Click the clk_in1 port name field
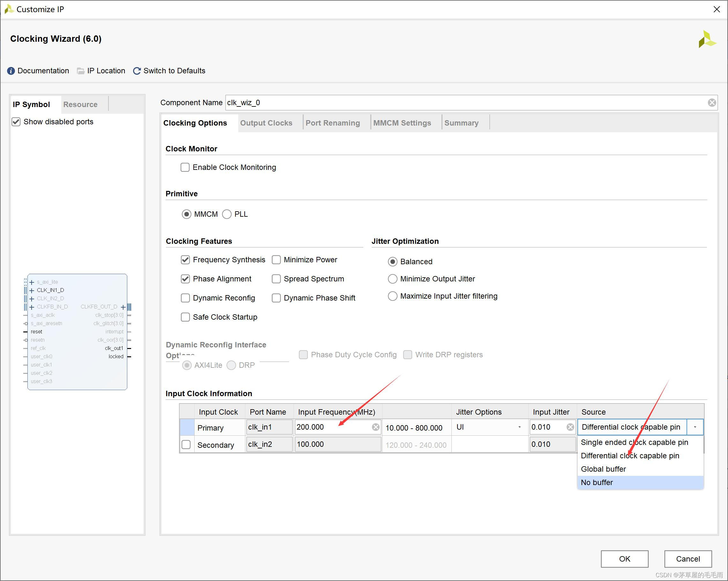Image resolution: width=728 pixels, height=581 pixels. pyautogui.click(x=269, y=427)
